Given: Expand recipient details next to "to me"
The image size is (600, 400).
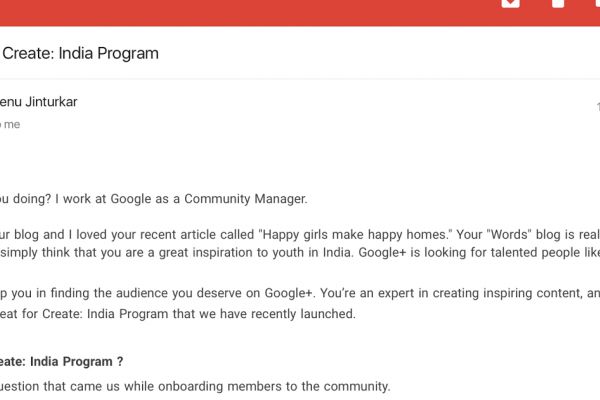Looking at the screenshot, I should (x=11, y=125).
